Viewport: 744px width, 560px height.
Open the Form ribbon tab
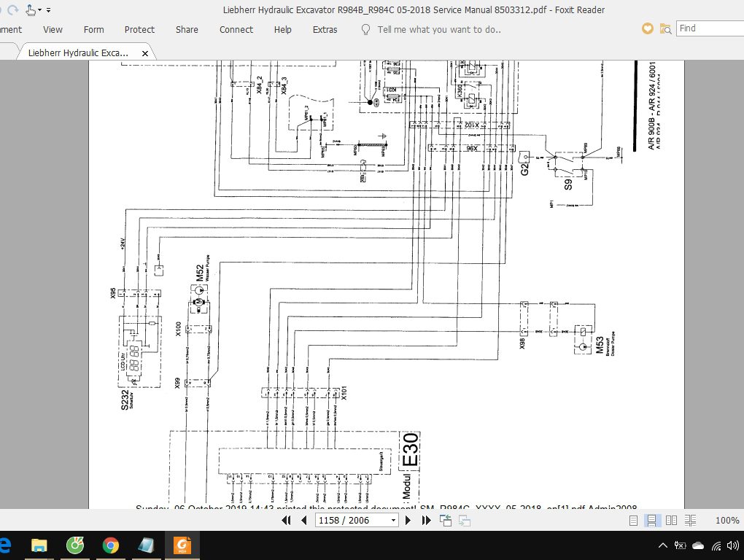pyautogui.click(x=93, y=29)
